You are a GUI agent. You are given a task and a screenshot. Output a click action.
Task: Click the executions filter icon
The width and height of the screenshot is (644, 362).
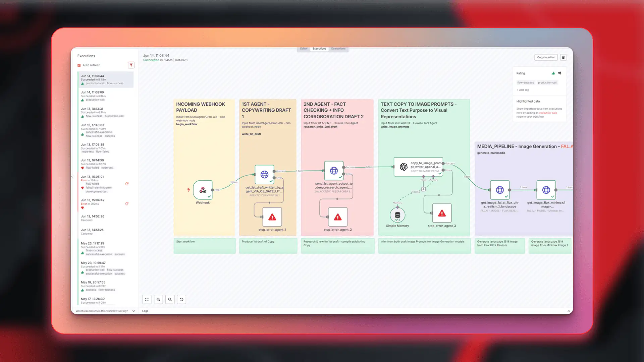click(131, 65)
